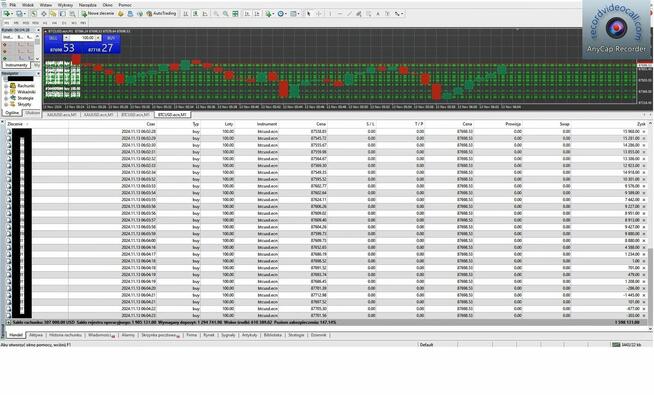Toggle the Market Watch window icon

(x=34, y=14)
